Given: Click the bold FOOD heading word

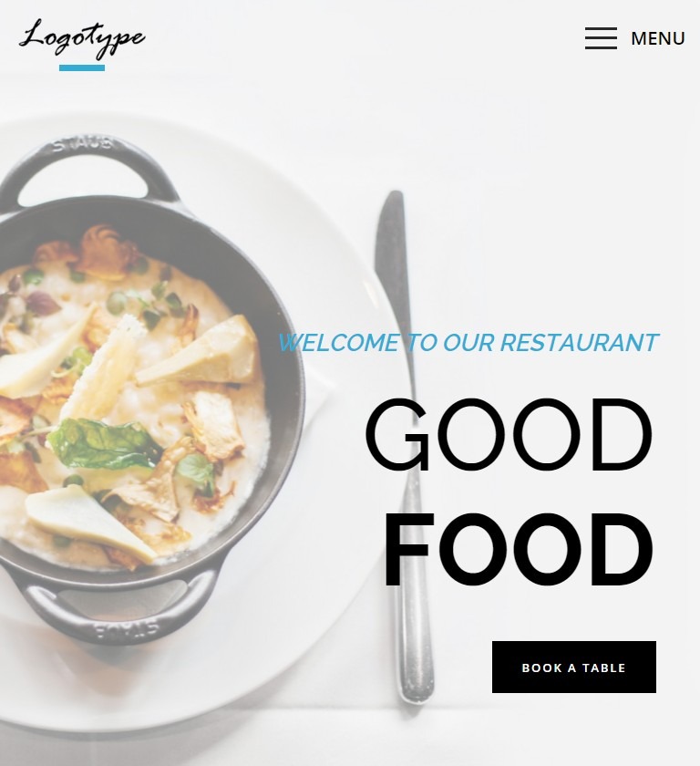Looking at the screenshot, I should (x=519, y=549).
